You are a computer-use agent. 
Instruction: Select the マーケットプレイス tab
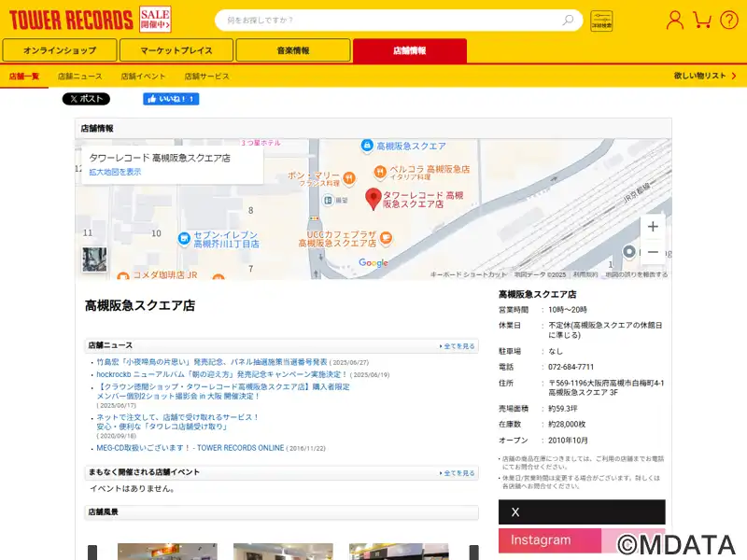tap(176, 50)
